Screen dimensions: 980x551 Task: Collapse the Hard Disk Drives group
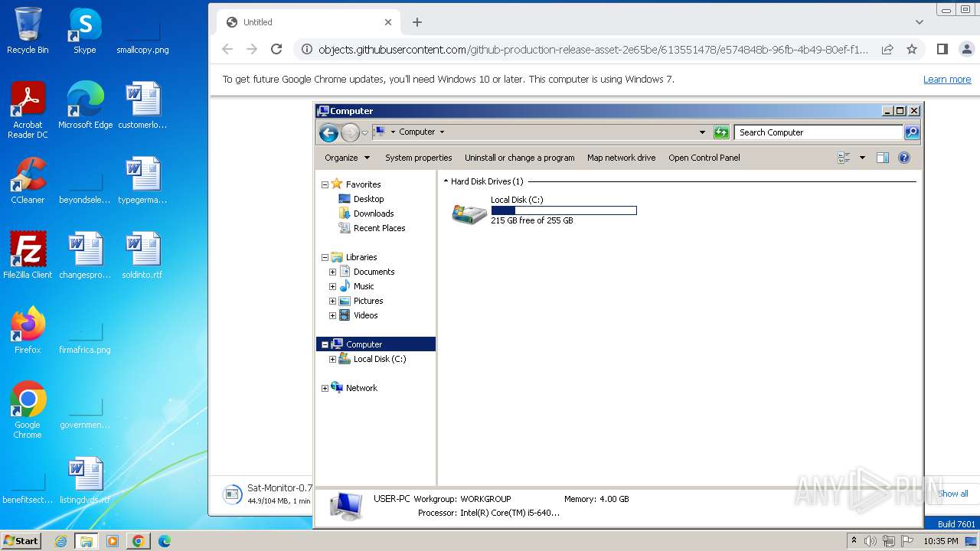446,181
